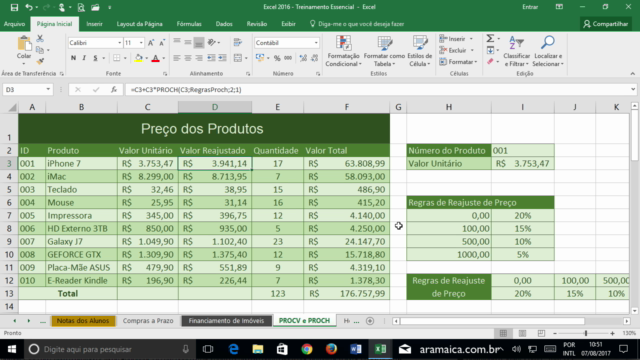Click the Save icon in the quick access toolbar

[14, 7]
